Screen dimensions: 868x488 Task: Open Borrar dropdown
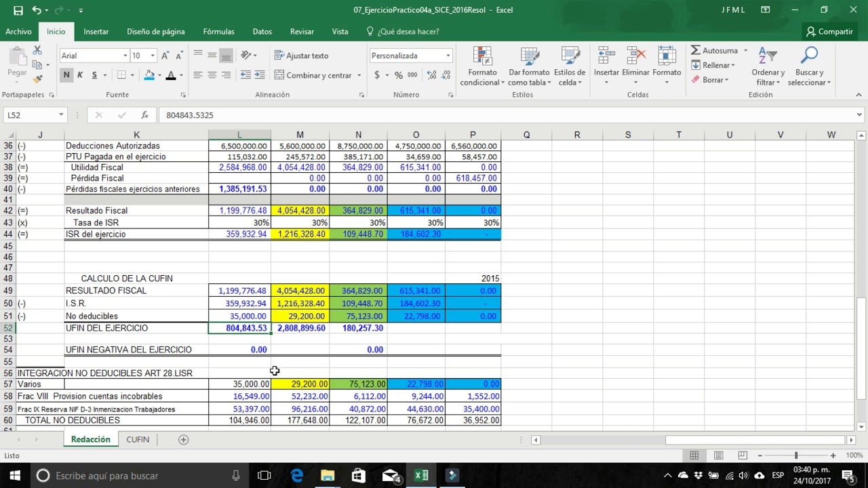710,80
